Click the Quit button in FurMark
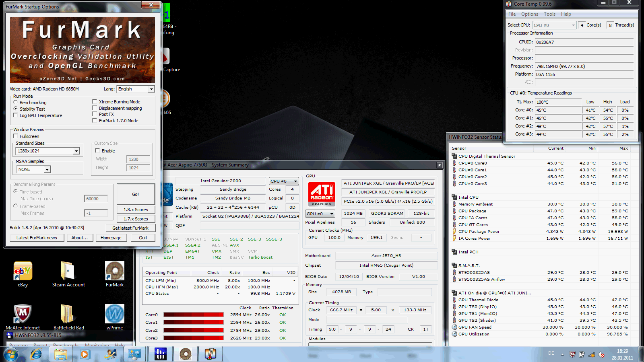Viewport: 644px width, 362px height. pos(143,238)
